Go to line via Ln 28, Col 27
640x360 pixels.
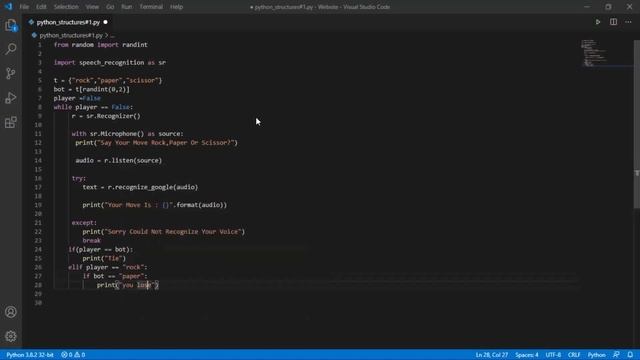pyautogui.click(x=491, y=355)
